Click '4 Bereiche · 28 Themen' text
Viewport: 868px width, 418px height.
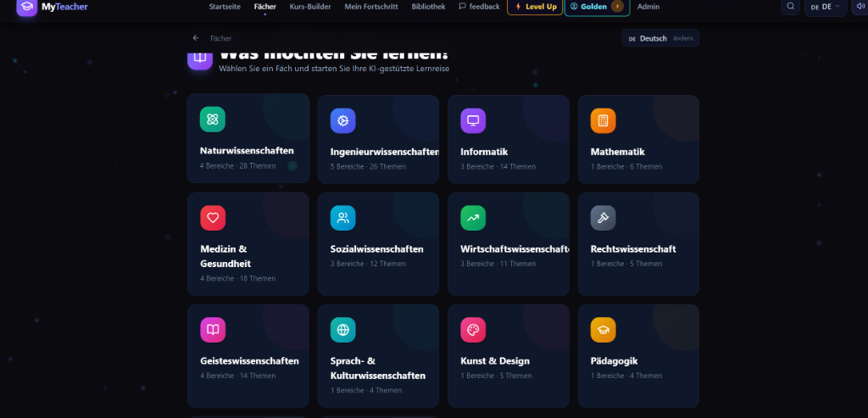click(x=237, y=165)
